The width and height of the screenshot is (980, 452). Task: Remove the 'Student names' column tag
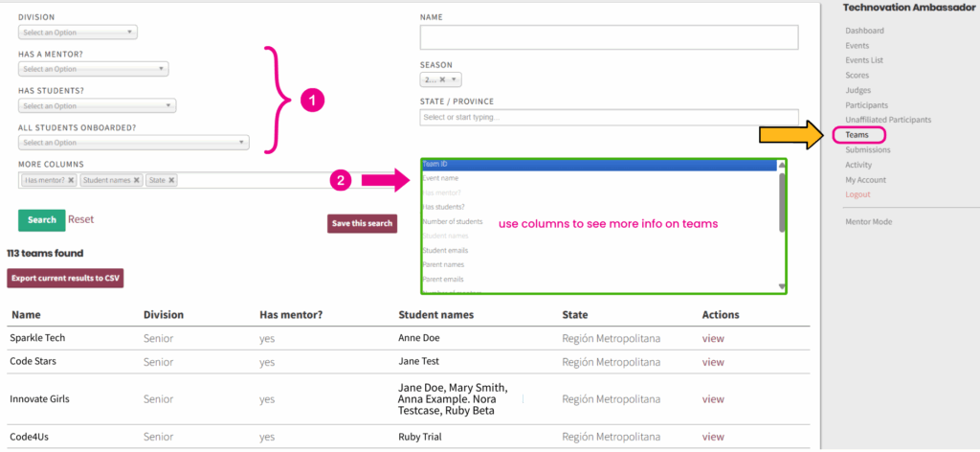[x=136, y=180]
